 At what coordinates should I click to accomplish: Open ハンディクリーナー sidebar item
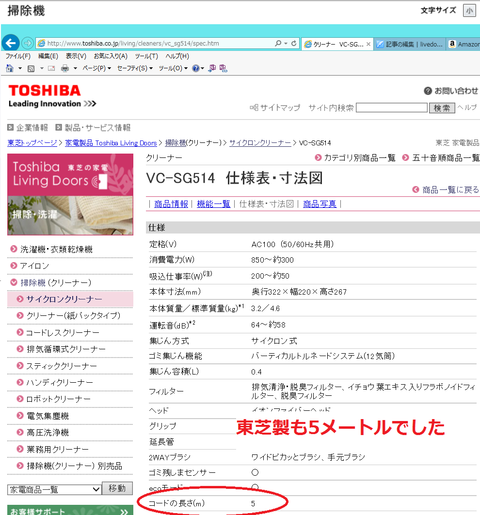[60, 382]
